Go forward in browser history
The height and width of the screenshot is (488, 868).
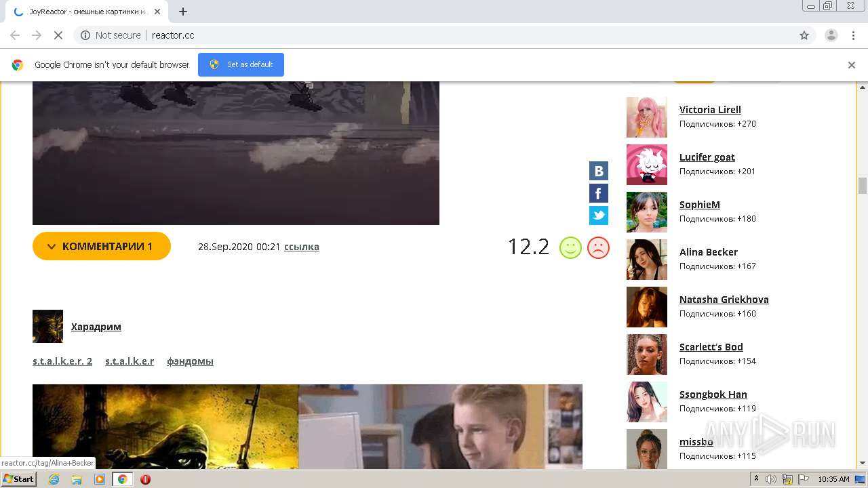coord(37,35)
